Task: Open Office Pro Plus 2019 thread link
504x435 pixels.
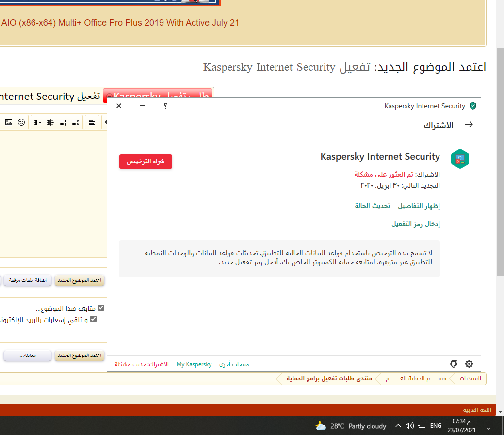Action: click(x=120, y=23)
